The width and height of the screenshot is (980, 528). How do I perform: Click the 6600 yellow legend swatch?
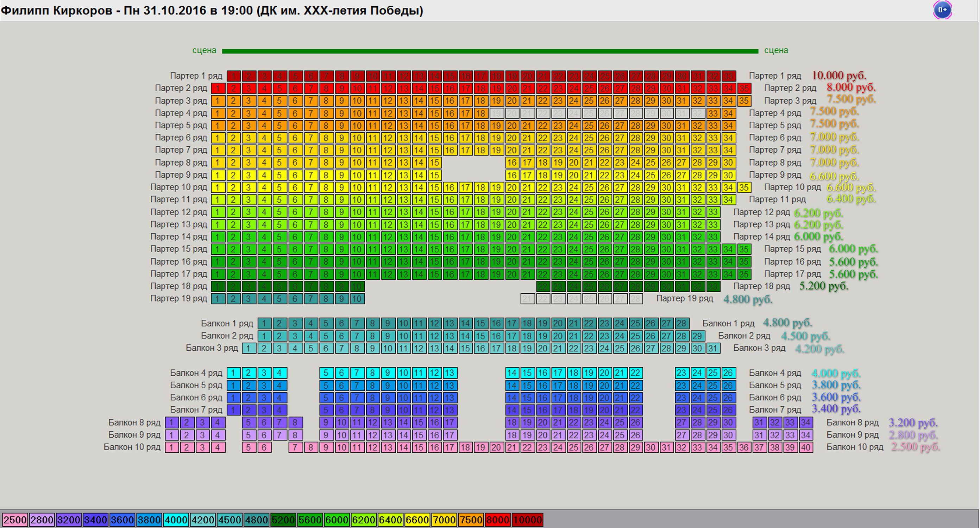point(417,520)
